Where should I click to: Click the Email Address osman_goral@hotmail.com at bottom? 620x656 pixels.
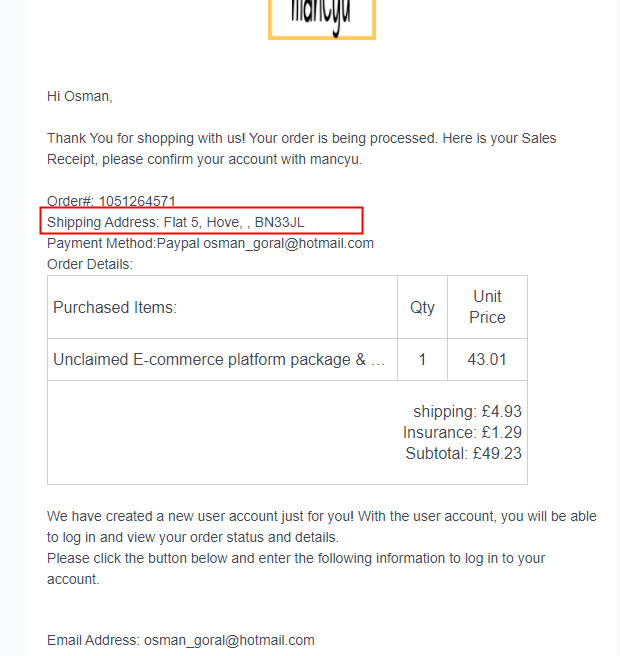coord(229,640)
